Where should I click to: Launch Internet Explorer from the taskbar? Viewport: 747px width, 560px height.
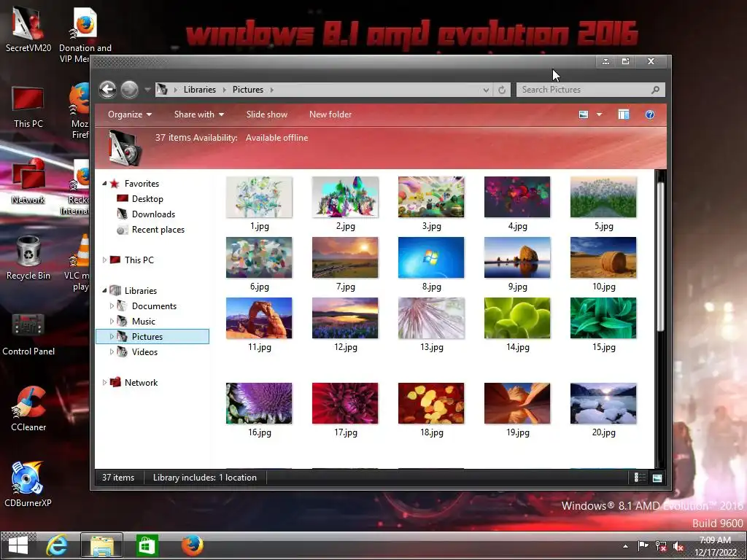point(57,545)
